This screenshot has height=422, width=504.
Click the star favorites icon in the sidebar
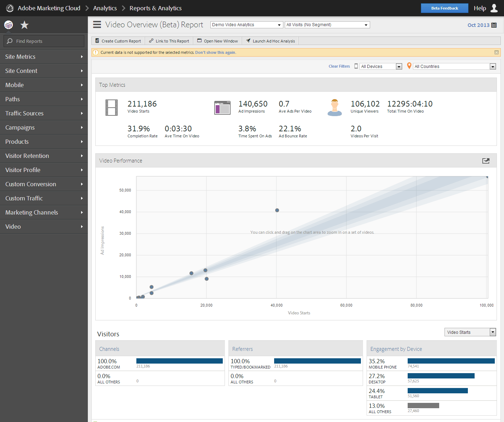click(x=24, y=25)
